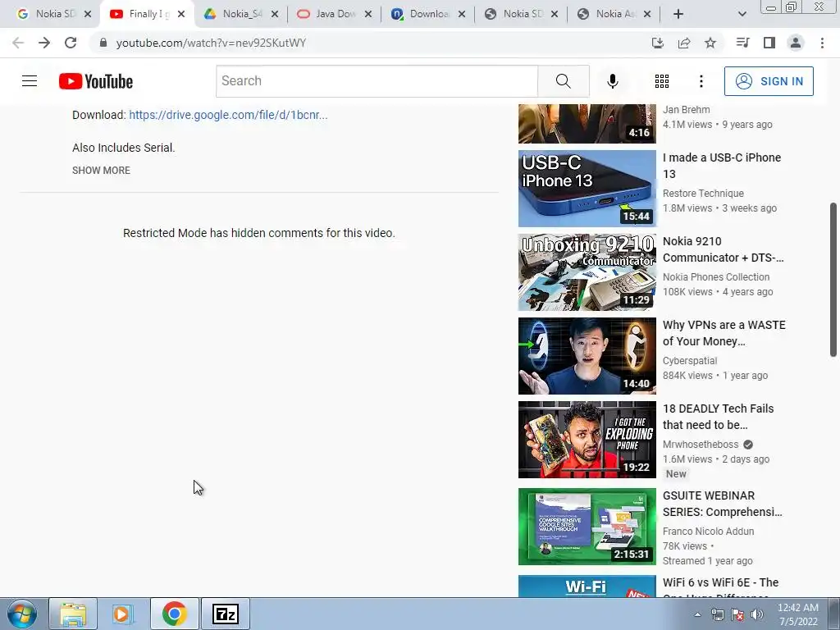
Task: Click the page vertical scrollbar thumb
Action: 833,279
